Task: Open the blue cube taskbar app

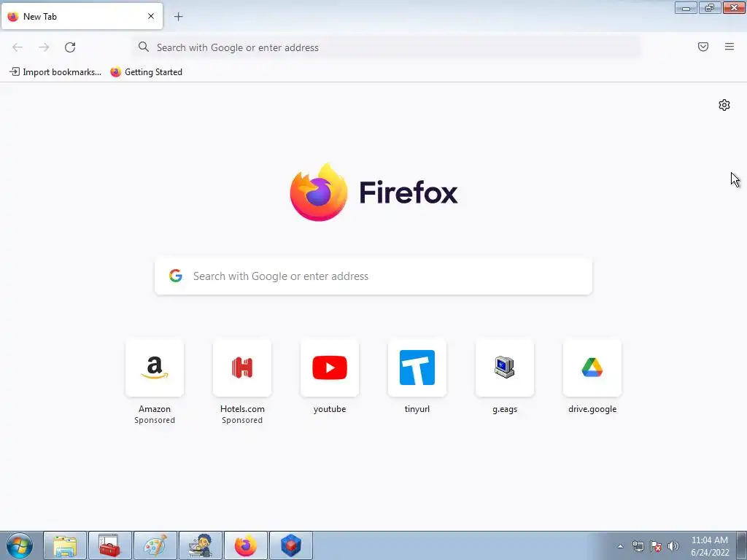Action: (290, 545)
